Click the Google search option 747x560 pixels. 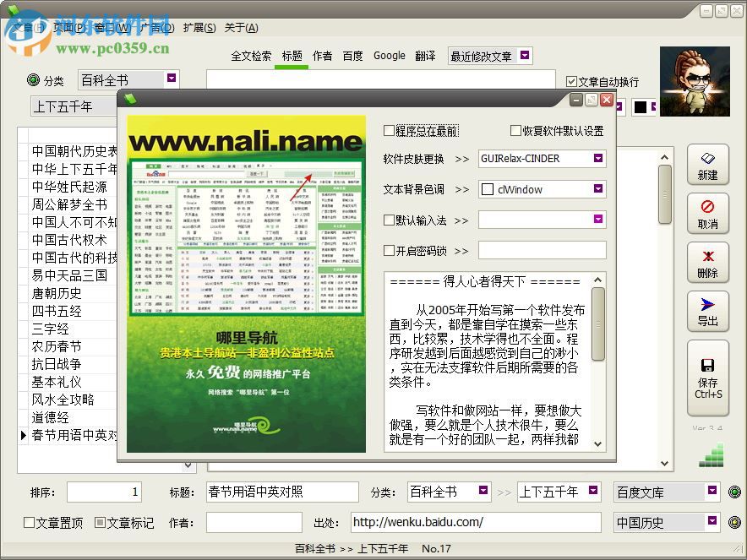389,55
